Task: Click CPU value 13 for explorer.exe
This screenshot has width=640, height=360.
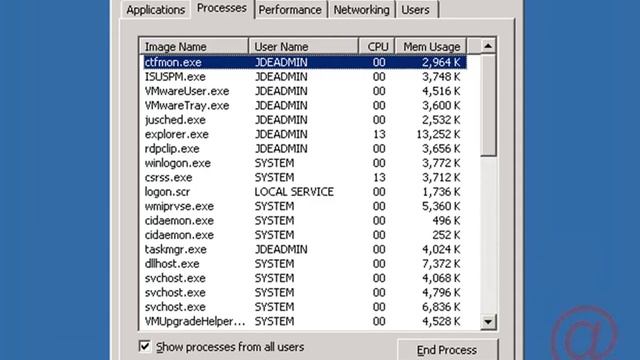Action: [x=379, y=134]
